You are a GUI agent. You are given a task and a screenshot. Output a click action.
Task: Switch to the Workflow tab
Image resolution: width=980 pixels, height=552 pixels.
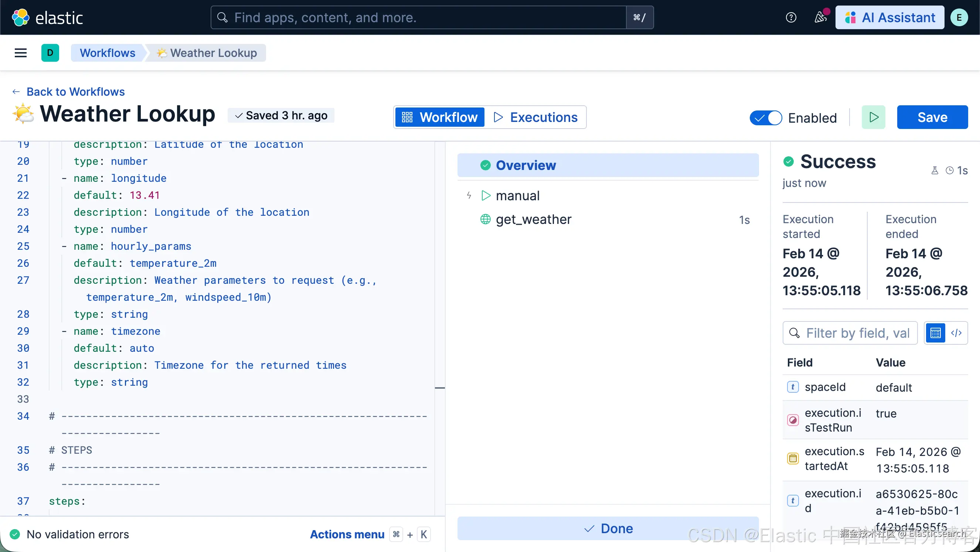[x=440, y=117]
